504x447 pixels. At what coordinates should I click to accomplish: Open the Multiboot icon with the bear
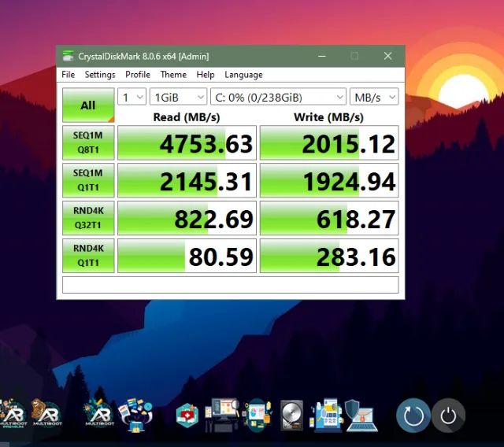pyautogui.click(x=47, y=413)
